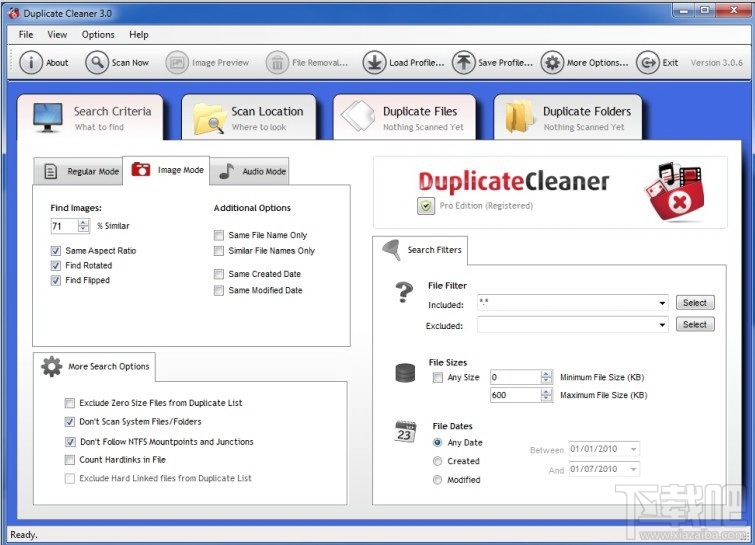This screenshot has width=755, height=545.
Task: Toggle the Find Rotated checkbox
Action: [56, 265]
